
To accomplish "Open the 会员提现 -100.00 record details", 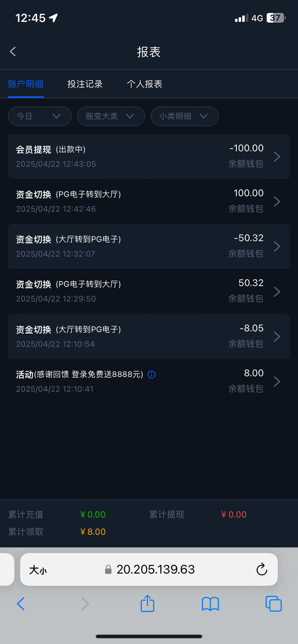I will [149, 156].
